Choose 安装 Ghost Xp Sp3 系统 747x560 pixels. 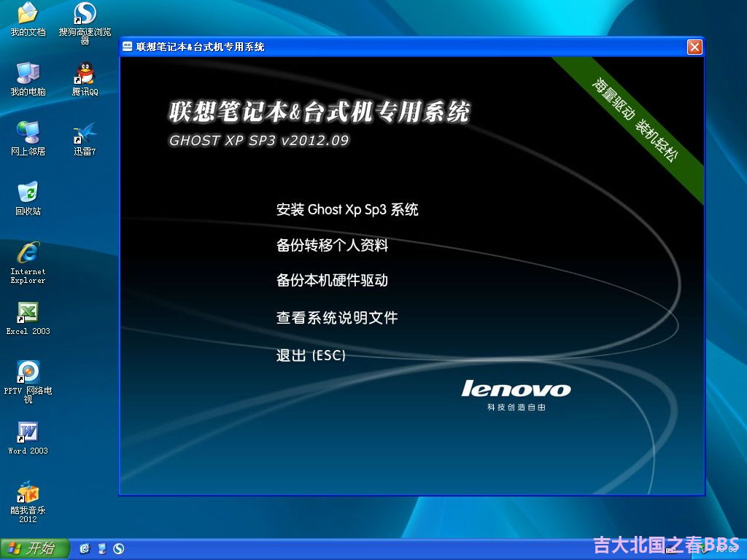347,209
